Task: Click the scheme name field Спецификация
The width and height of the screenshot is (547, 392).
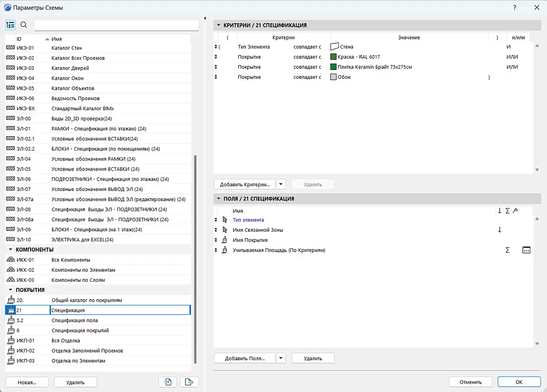Action: tap(121, 310)
